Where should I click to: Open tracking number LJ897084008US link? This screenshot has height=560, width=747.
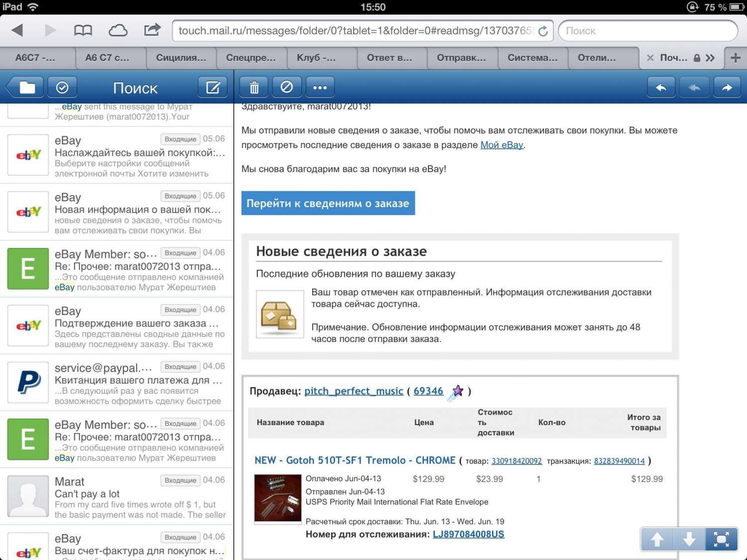point(468,534)
